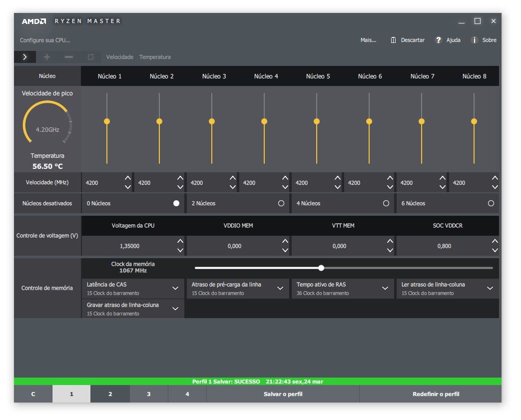Switch to profile tab C

click(x=33, y=394)
